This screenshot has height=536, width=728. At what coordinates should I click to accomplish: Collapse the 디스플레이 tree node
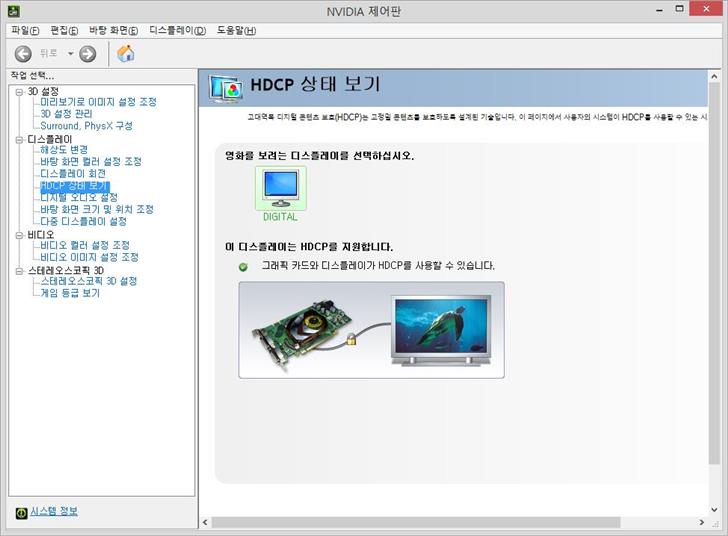(x=18, y=139)
